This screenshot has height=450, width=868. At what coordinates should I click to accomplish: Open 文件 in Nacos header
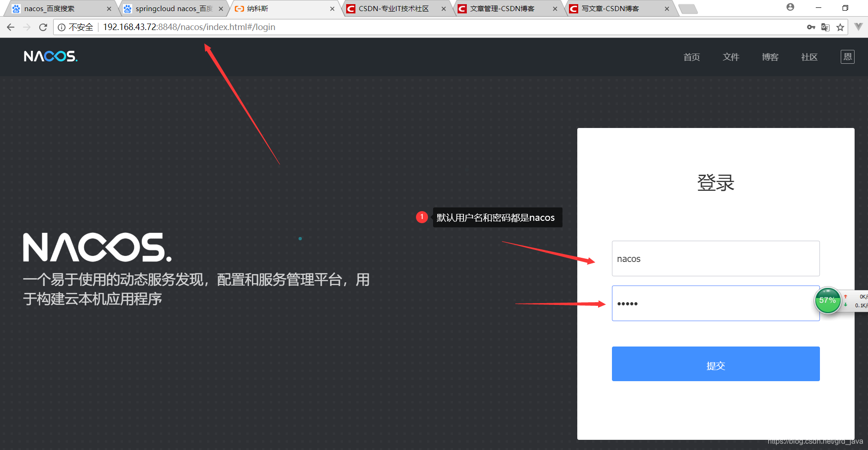[731, 57]
